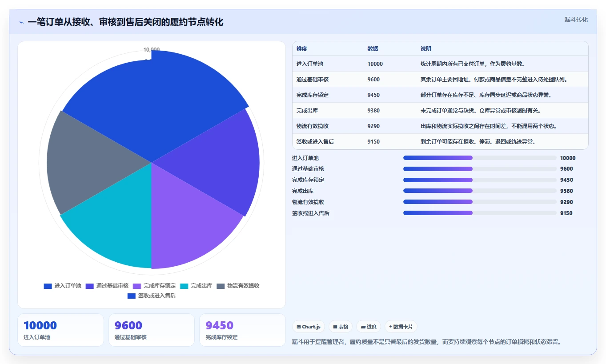Image resolution: width=606 pixels, height=364 pixels.
Task: Click the 进入订单池 table row label
Action: (310, 64)
